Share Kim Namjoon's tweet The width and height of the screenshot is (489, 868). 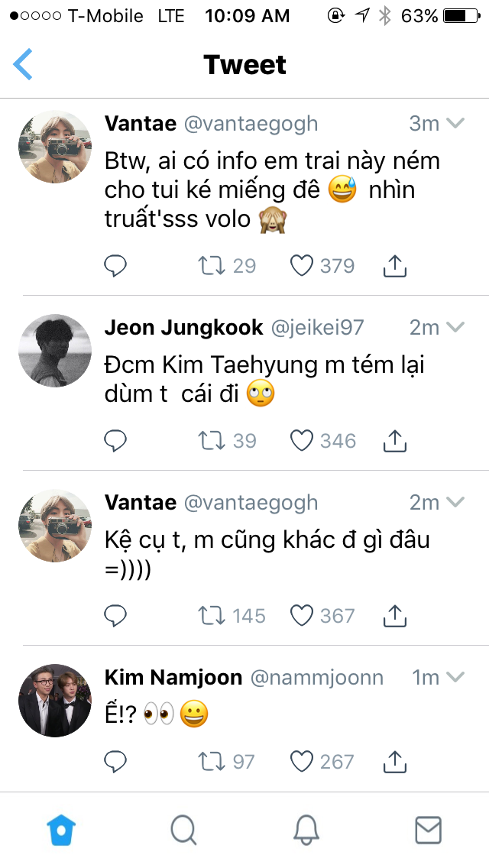pyautogui.click(x=393, y=761)
